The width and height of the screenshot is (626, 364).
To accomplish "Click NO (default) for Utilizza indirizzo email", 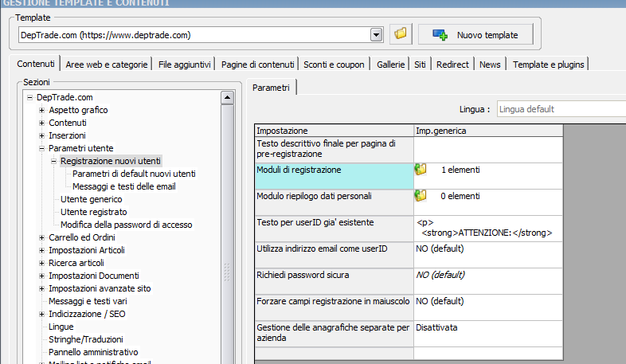I will [x=440, y=249].
